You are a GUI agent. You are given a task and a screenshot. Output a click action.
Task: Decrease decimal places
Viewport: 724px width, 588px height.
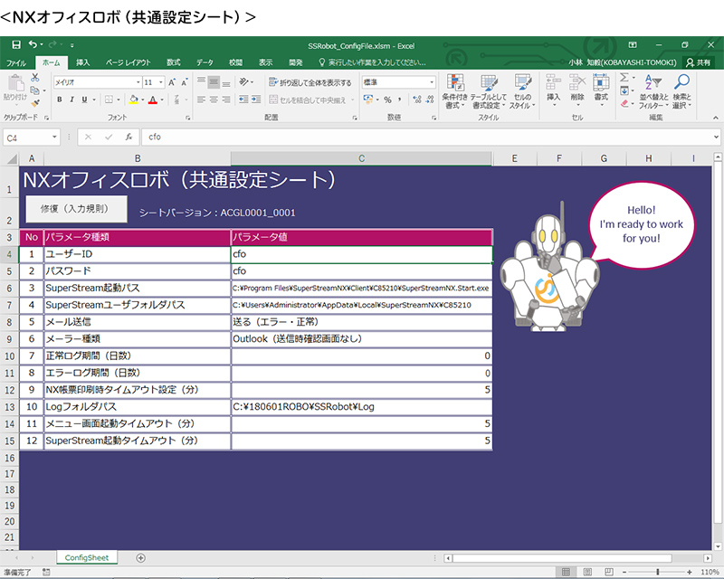pyautogui.click(x=430, y=100)
